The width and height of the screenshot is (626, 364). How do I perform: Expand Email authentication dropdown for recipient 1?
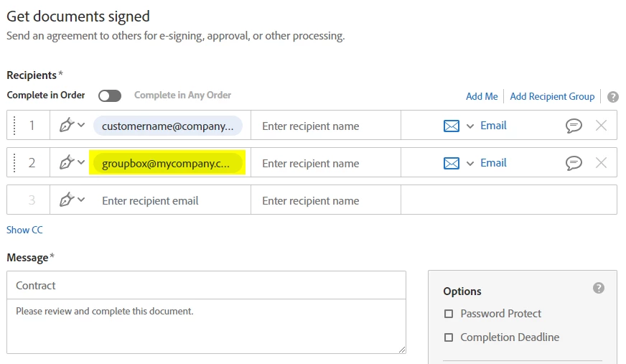[x=470, y=126]
